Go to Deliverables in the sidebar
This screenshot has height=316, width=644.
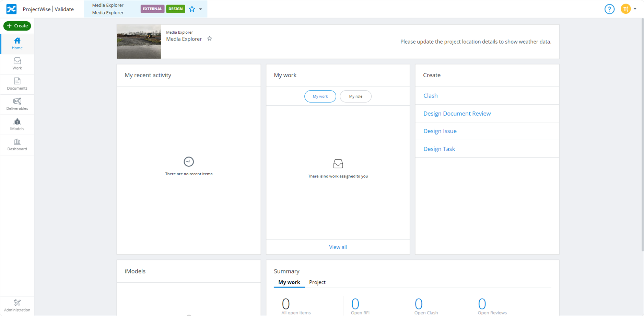(17, 104)
